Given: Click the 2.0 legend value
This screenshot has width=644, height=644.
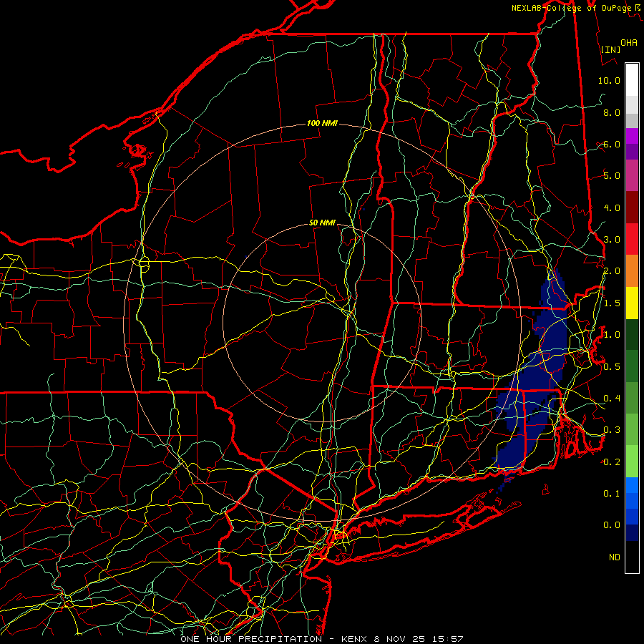Looking at the screenshot, I should (612, 271).
